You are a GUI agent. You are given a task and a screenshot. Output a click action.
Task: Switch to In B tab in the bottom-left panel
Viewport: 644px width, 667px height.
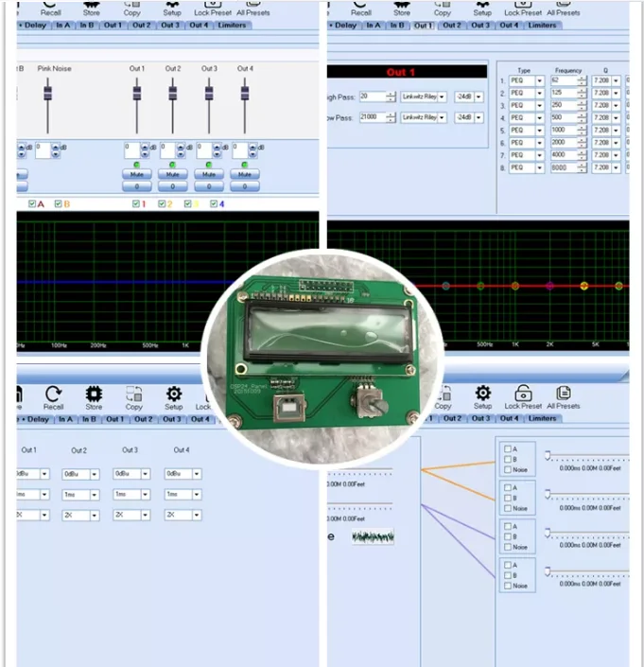[89, 419]
